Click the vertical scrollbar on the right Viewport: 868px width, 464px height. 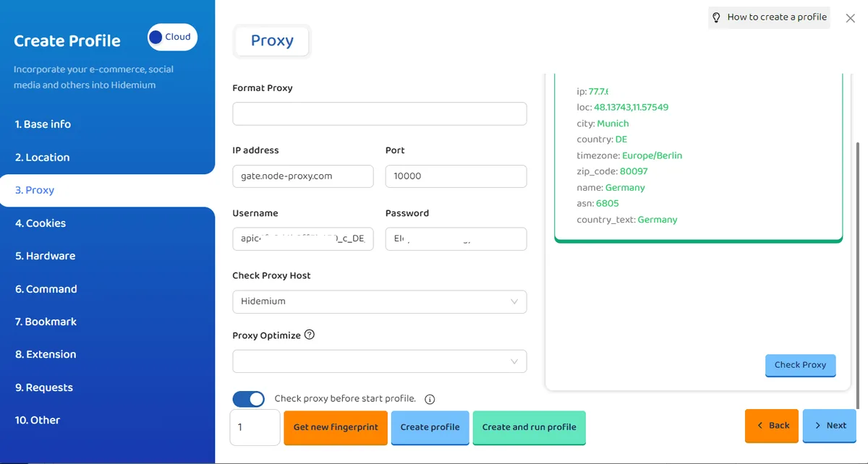coord(859,275)
